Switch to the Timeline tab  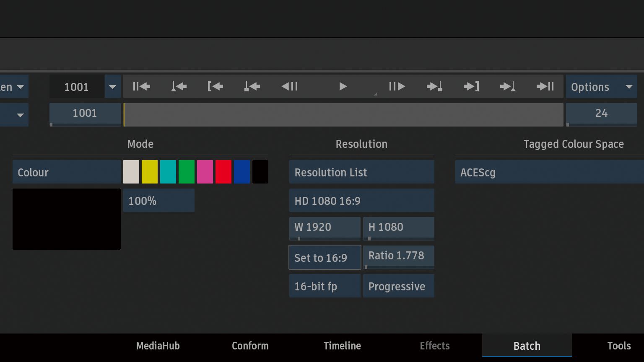tap(342, 346)
